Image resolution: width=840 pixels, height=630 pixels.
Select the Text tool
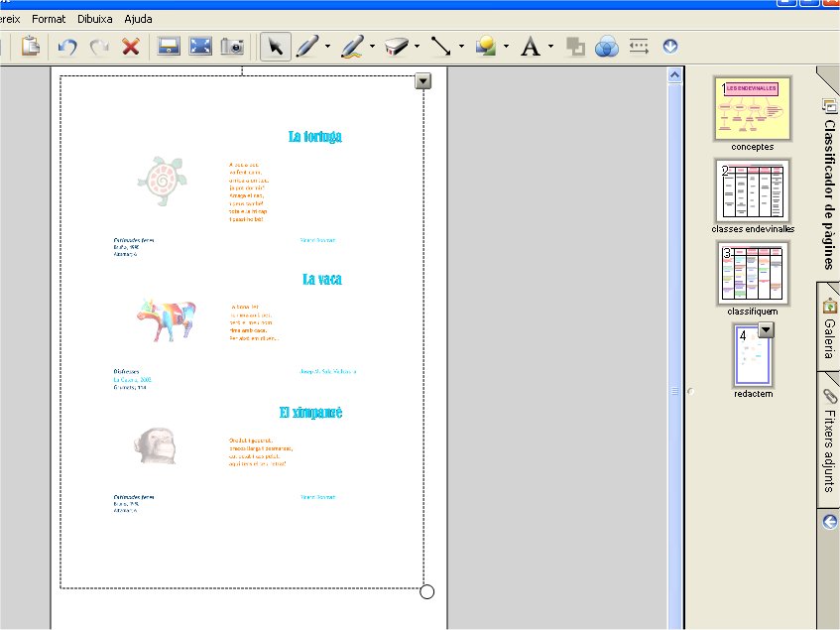(531, 47)
